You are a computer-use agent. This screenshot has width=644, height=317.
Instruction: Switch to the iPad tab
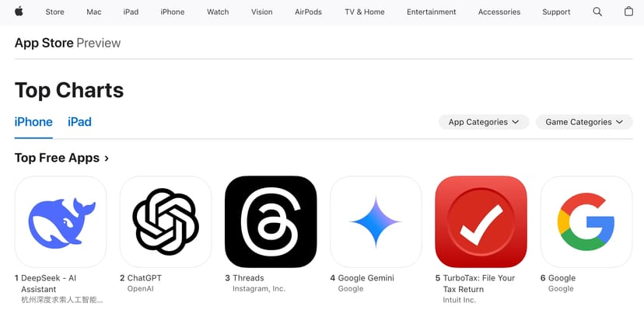click(x=79, y=122)
